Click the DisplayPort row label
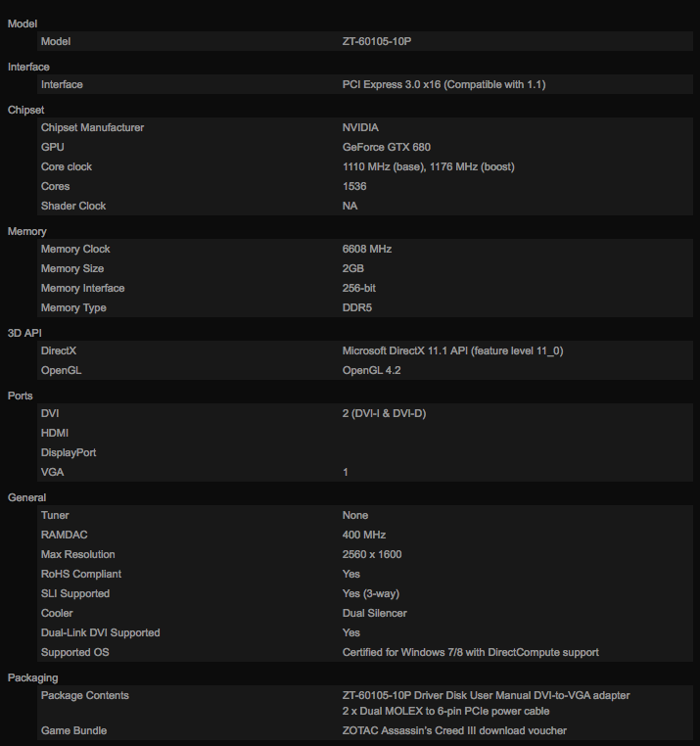This screenshot has height=746, width=700. tap(69, 453)
